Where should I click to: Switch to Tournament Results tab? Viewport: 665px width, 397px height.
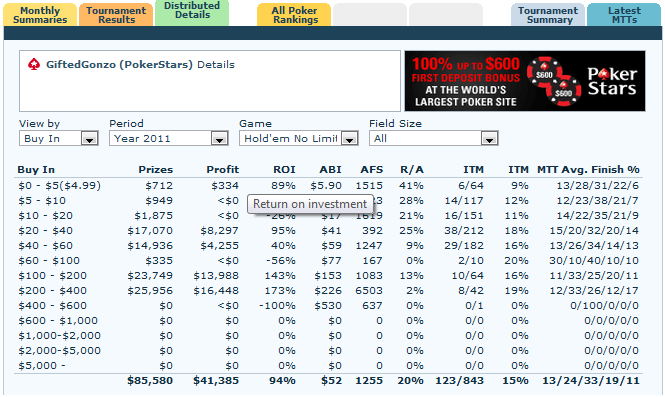tap(116, 15)
